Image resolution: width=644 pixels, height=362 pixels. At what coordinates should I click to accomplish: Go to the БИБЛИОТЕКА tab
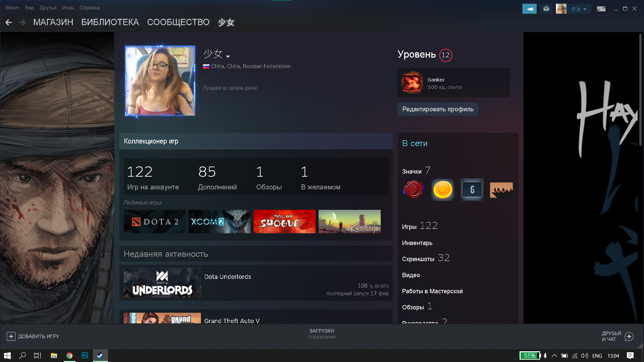pos(110,22)
